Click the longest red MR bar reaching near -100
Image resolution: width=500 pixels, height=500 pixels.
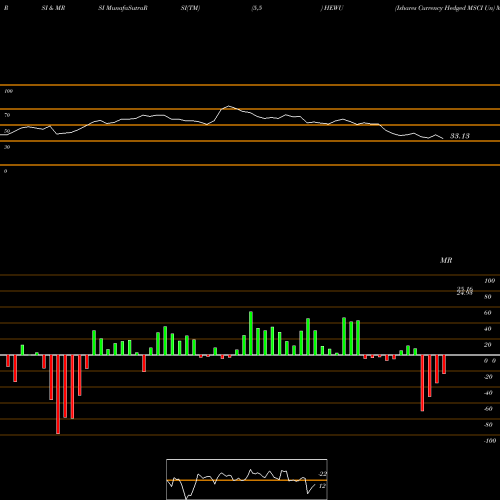click(x=58, y=394)
